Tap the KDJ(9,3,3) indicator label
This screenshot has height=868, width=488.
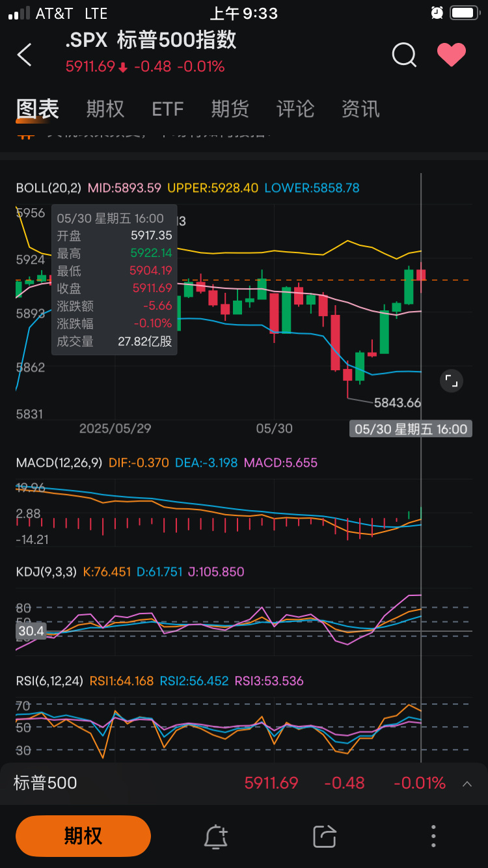click(46, 573)
